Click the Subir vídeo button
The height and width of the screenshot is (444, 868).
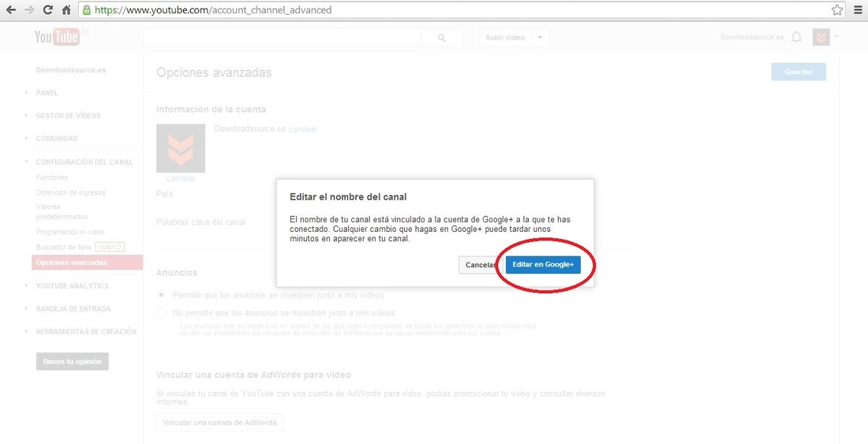click(x=505, y=38)
